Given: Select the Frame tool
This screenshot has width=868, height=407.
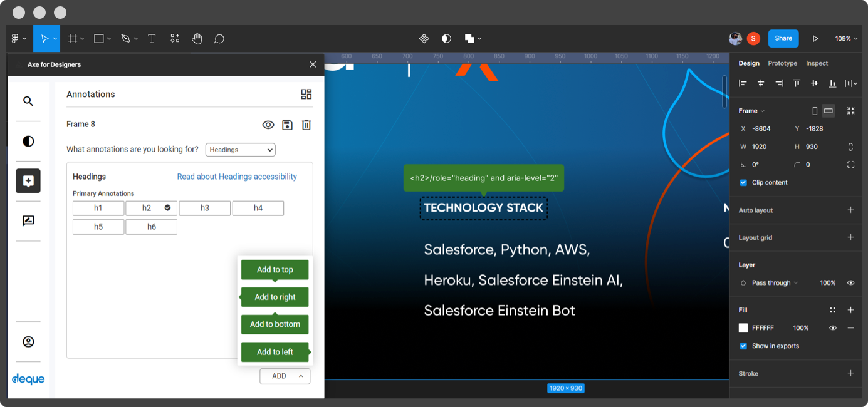Looking at the screenshot, I should coord(73,39).
